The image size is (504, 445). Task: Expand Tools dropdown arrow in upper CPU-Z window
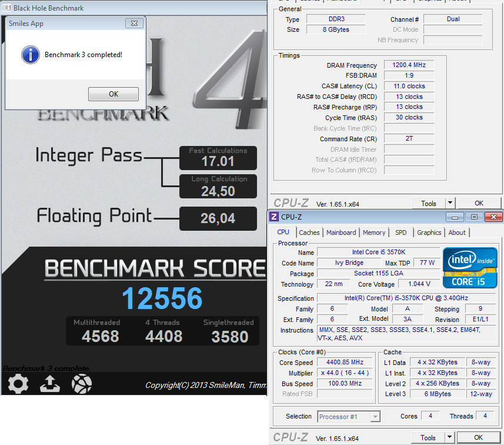(450, 203)
